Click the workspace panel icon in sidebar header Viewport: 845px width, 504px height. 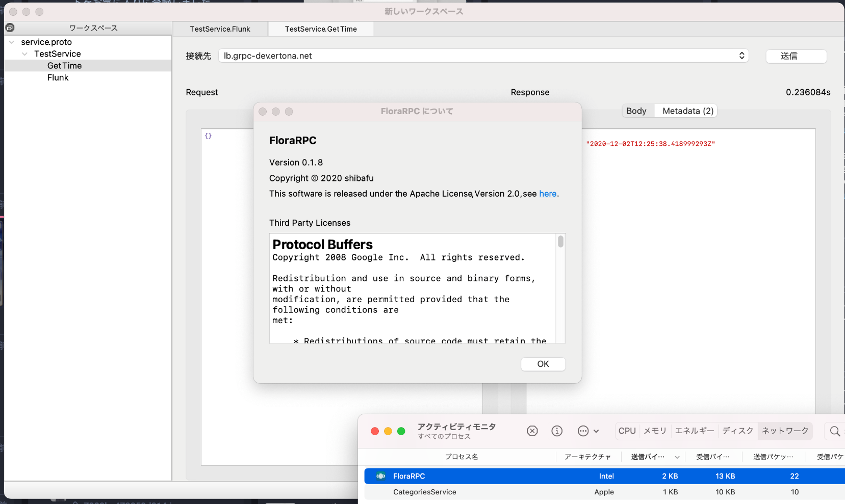point(10,28)
